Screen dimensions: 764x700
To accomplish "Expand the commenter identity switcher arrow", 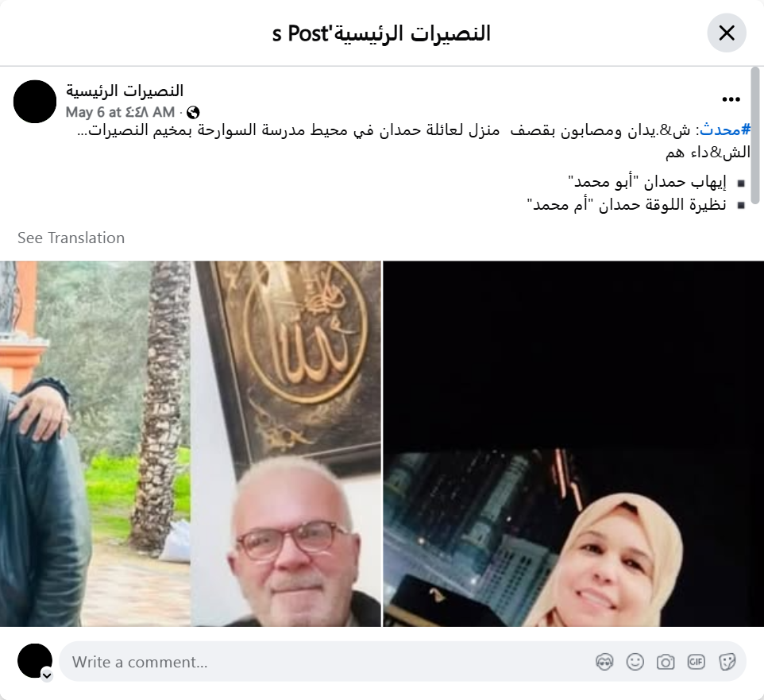I will (x=47, y=675).
